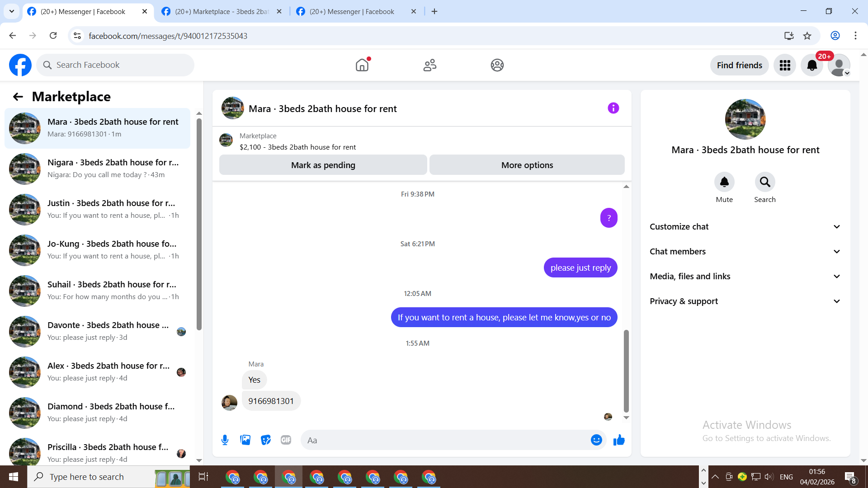Expand Chat members section

[745, 252]
